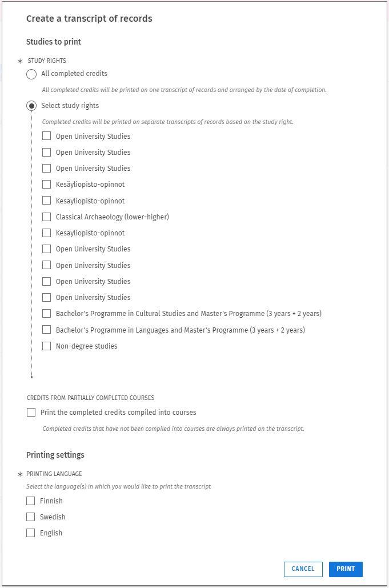The height and width of the screenshot is (588, 389).
Task: Enable printing completed credits compiled into courses
Action: tap(31, 412)
